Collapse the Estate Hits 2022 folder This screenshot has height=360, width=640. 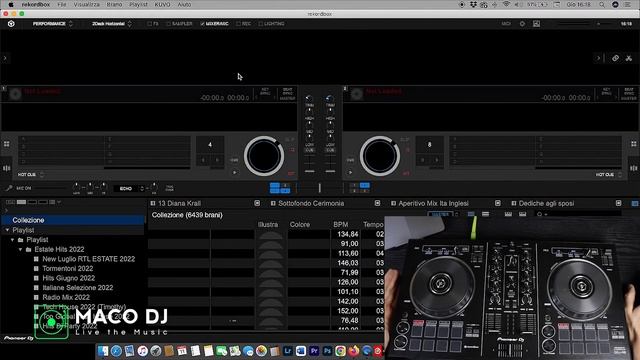coord(20,249)
